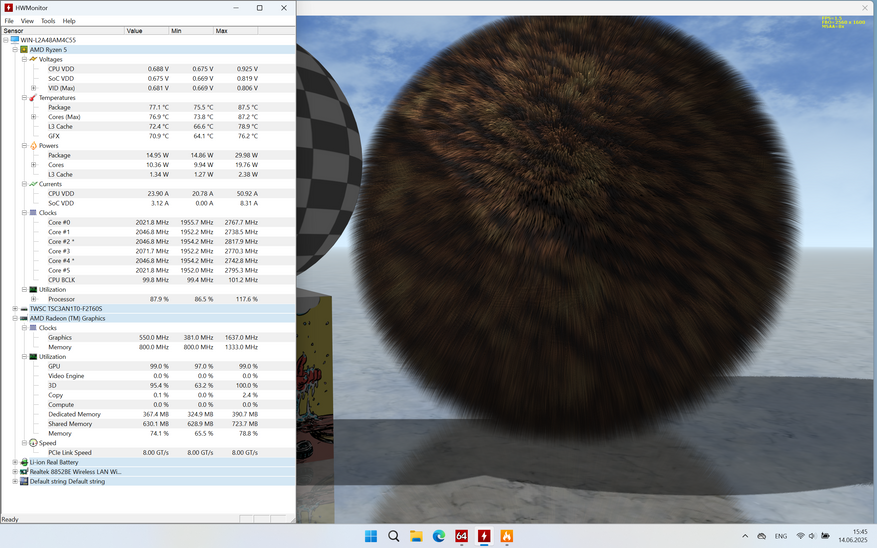This screenshot has height=548, width=877.
Task: Click the AMD Radeon Graphics card icon
Action: tap(24, 318)
